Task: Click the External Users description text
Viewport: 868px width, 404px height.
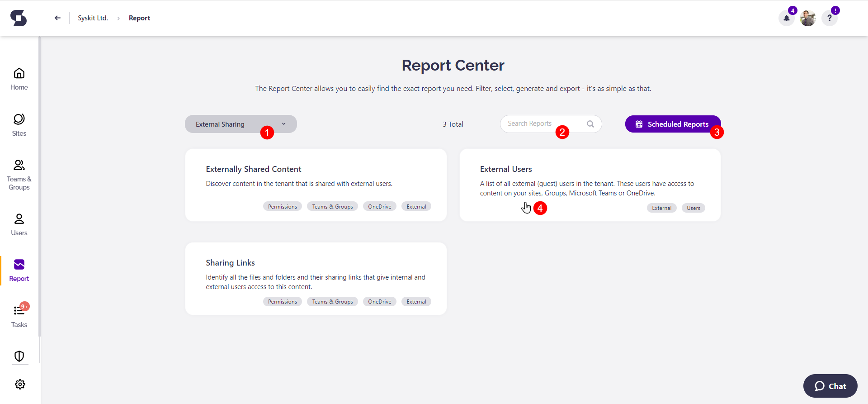Action: point(587,188)
